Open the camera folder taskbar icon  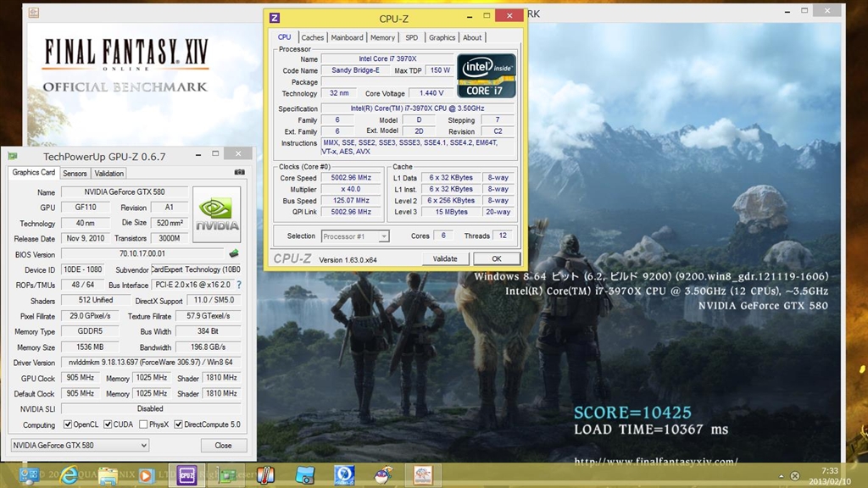click(304, 475)
